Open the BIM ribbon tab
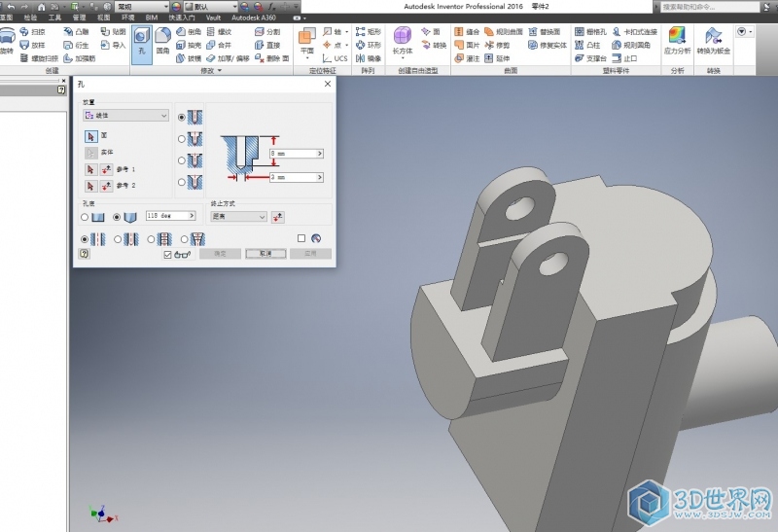 [x=151, y=18]
